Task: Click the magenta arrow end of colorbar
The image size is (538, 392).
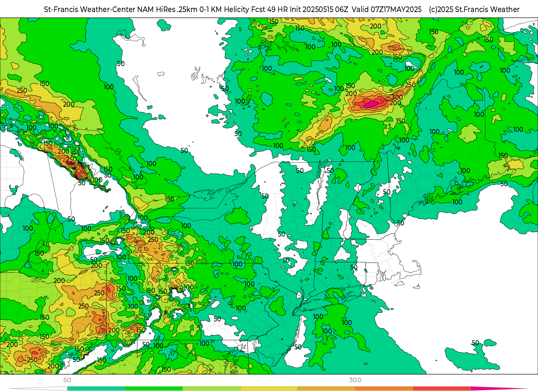Action: [x=499, y=389]
